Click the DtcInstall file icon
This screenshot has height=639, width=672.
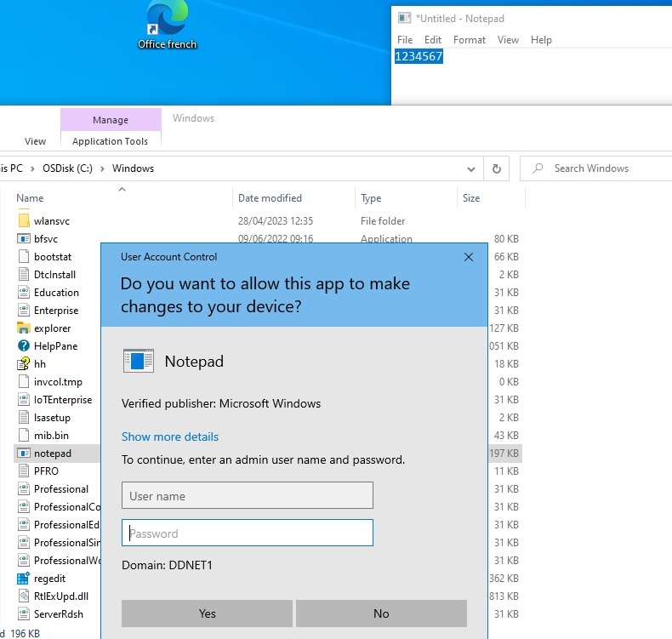pos(24,274)
